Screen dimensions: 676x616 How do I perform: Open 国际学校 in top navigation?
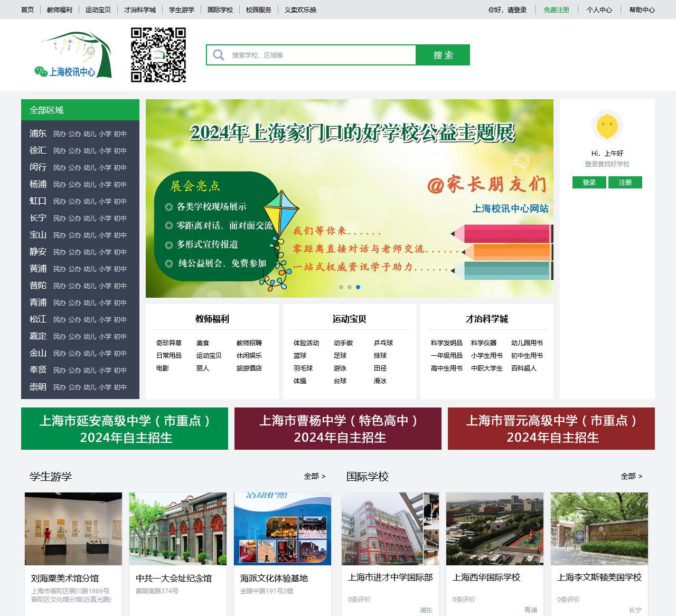tap(220, 10)
